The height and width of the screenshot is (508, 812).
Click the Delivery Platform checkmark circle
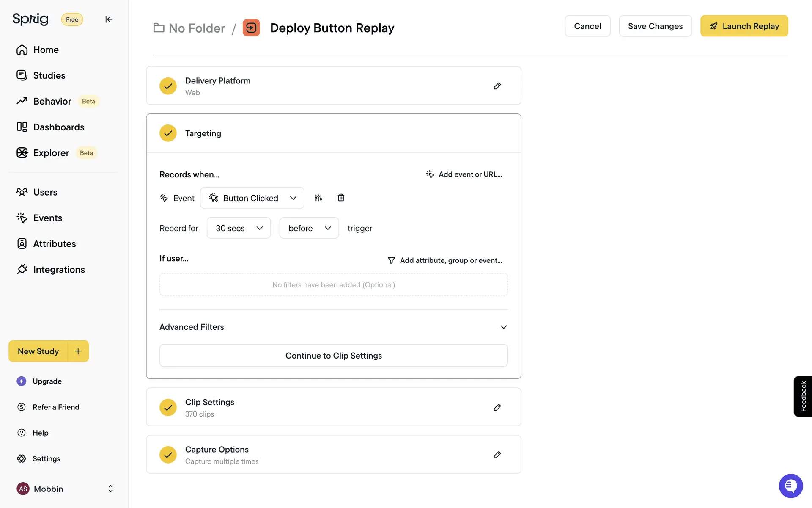pos(168,86)
